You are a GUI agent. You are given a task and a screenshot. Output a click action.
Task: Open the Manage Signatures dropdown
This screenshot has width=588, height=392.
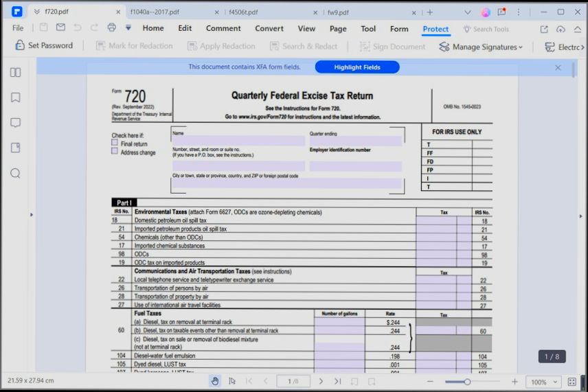(x=481, y=47)
